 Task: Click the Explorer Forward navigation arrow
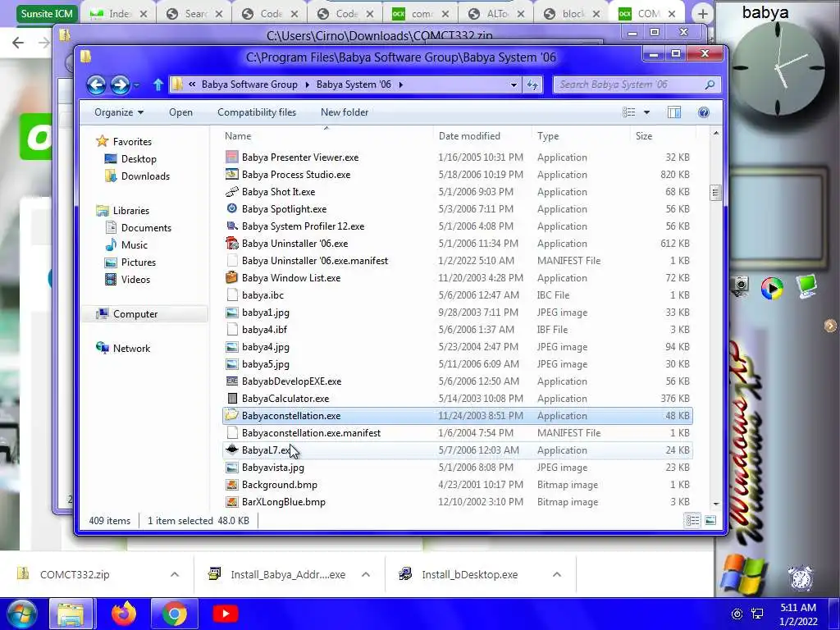click(x=120, y=84)
